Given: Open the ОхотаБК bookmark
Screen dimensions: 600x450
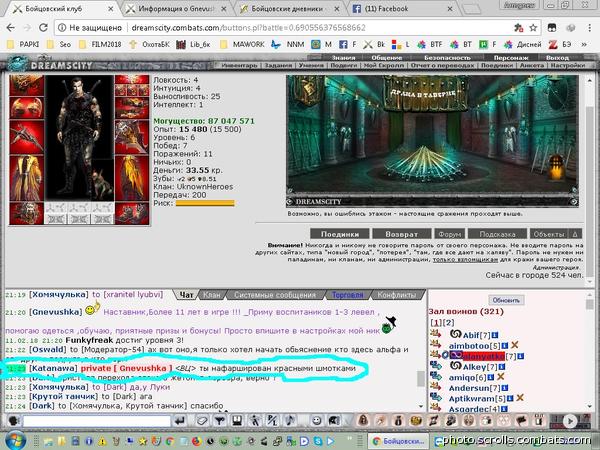Looking at the screenshot, I should click(149, 44).
